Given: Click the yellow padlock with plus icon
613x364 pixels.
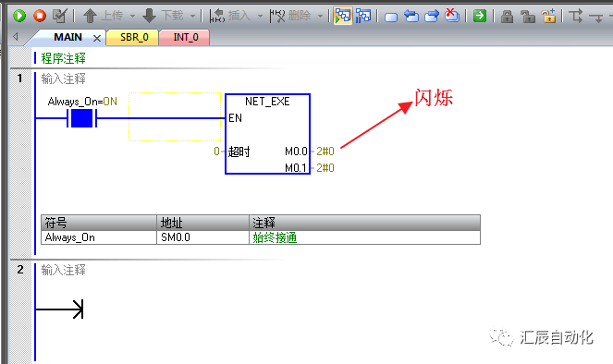Looking at the screenshot, I should tap(548, 16).
